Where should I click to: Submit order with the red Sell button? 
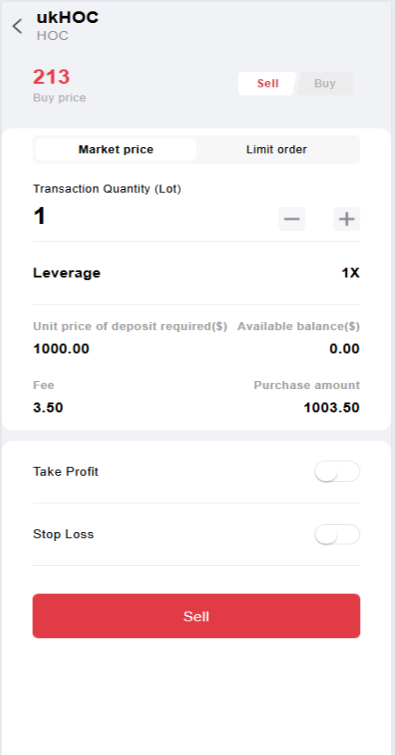[x=197, y=616]
